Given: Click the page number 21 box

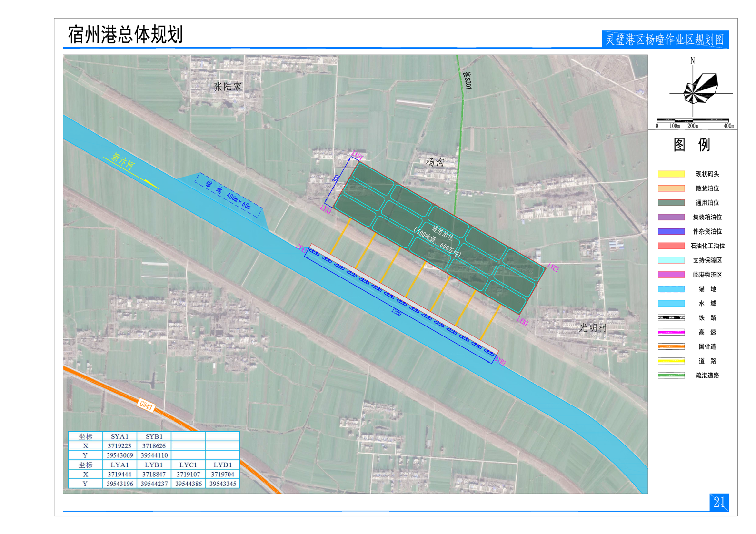Looking at the screenshot, I should [718, 502].
